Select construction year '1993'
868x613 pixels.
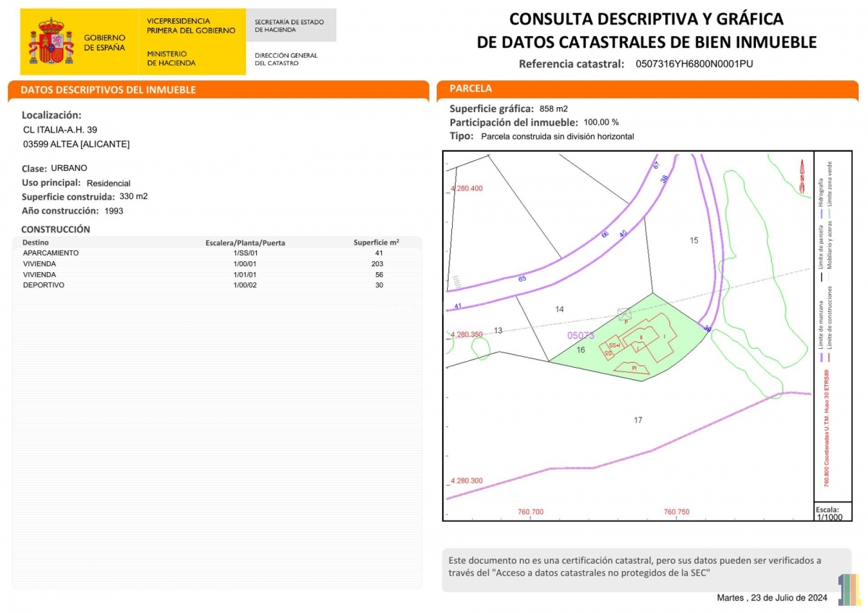coord(114,211)
